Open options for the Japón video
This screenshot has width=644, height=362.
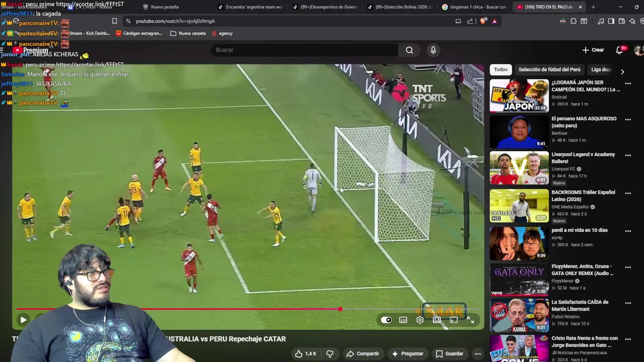(x=628, y=83)
